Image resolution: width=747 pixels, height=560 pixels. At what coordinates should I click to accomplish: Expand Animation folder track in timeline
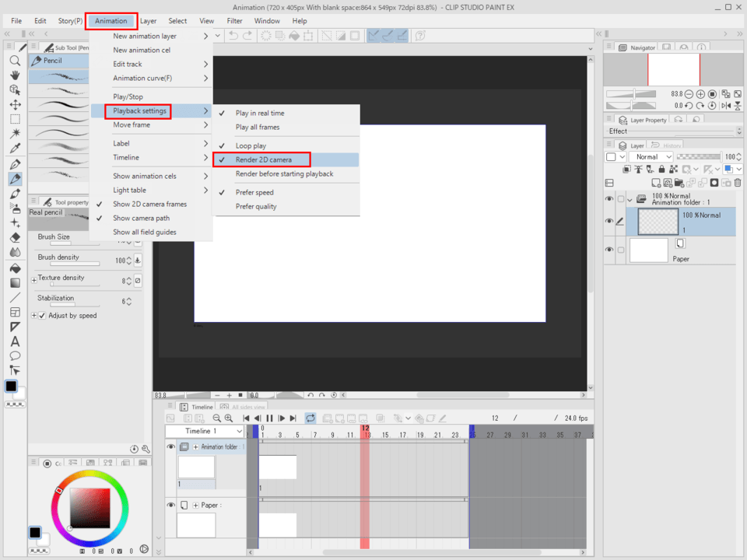point(195,446)
